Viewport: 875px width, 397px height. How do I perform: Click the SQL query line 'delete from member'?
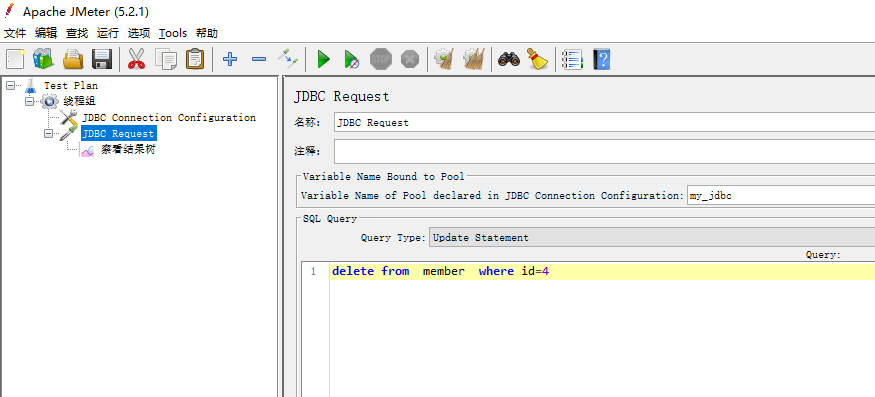pyautogui.click(x=441, y=271)
